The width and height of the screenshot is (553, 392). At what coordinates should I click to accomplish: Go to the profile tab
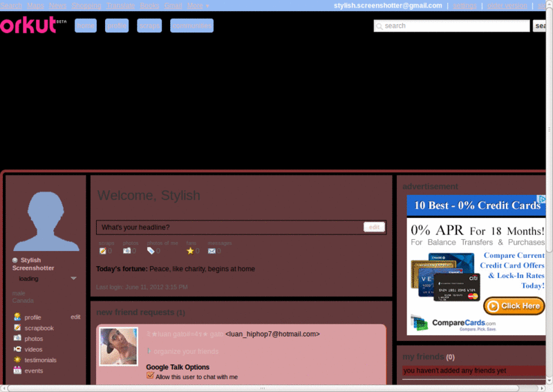click(x=117, y=26)
